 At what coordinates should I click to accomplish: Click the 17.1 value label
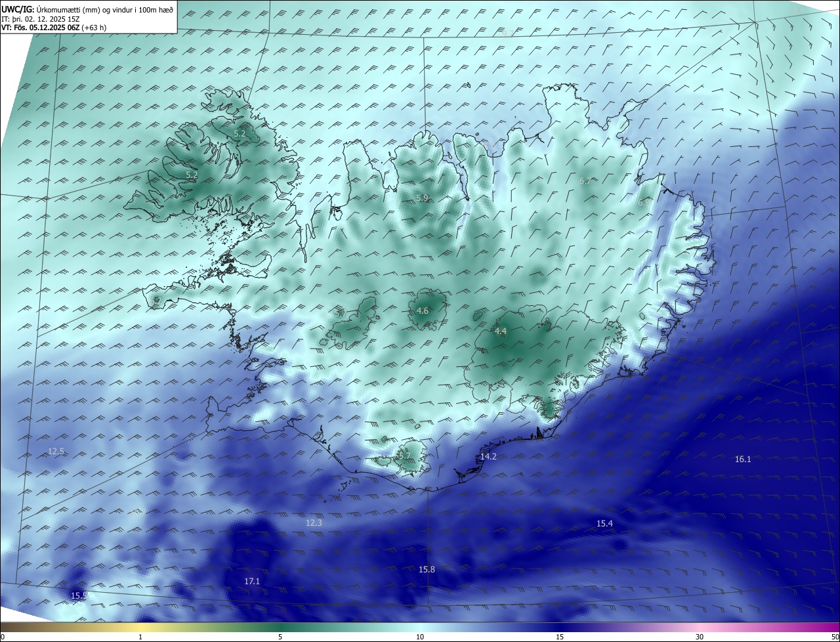click(x=252, y=582)
